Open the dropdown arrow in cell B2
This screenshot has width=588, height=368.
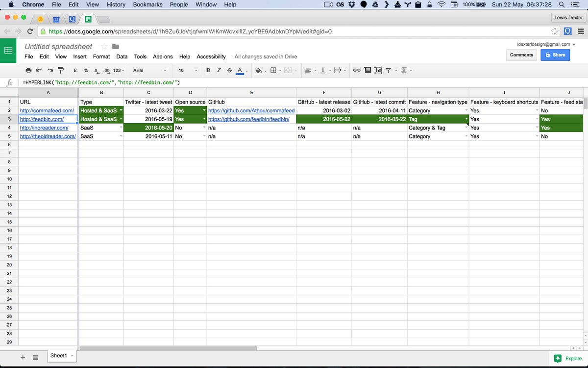click(121, 110)
